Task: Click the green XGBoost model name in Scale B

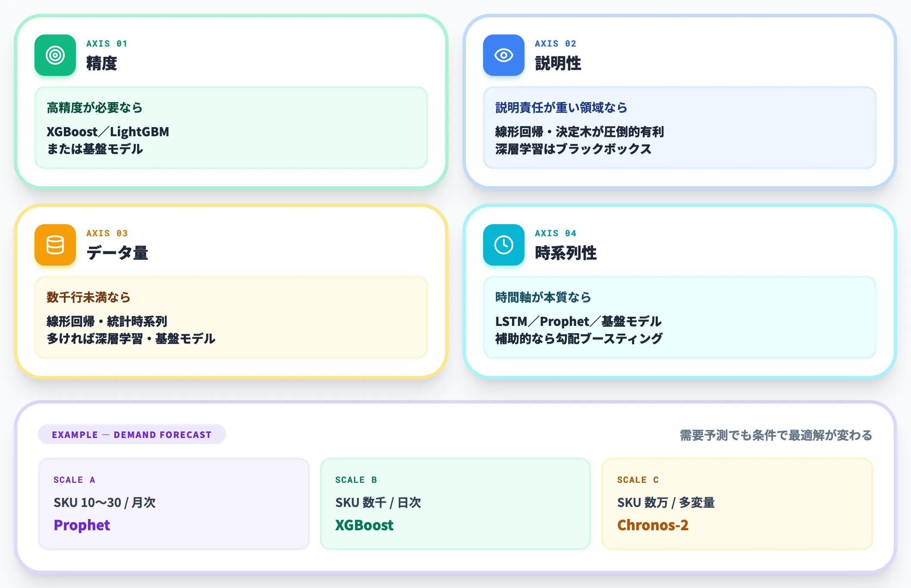Action: pos(364,525)
